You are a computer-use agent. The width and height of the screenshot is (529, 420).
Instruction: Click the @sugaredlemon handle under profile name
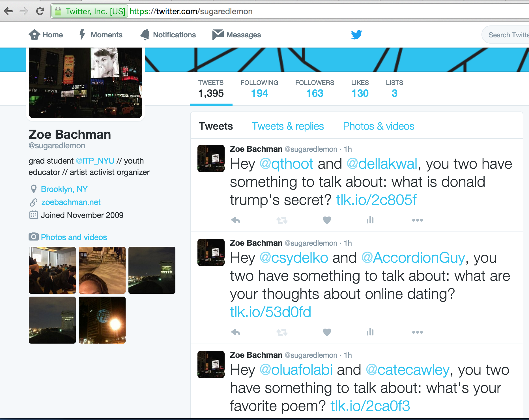click(57, 146)
